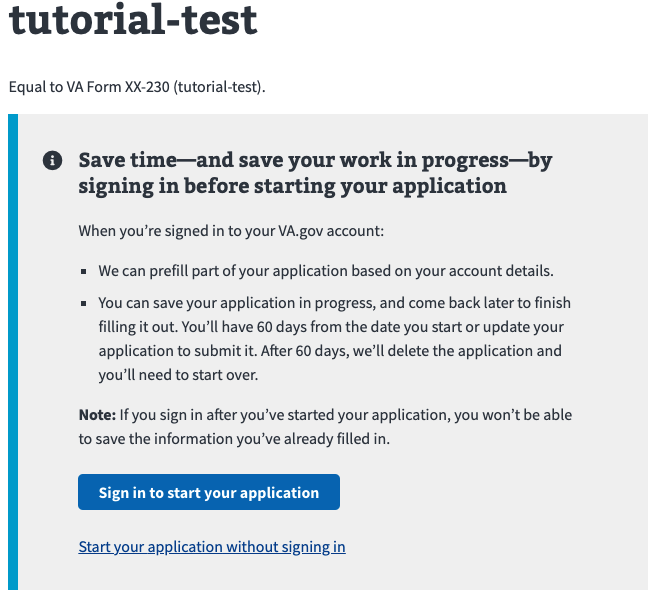Click the square bullet before 'We can prefill'
Screen dimensions: 661x602
point(85,272)
